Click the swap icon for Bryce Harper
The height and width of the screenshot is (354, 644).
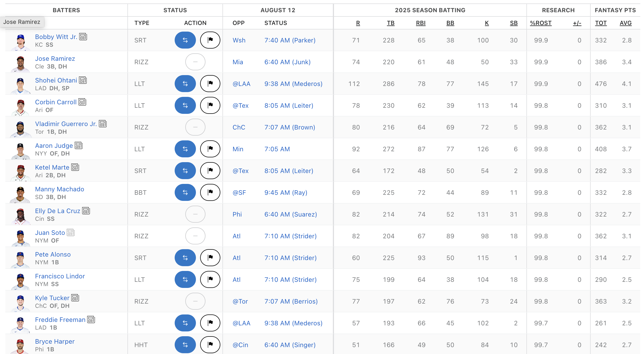(185, 344)
